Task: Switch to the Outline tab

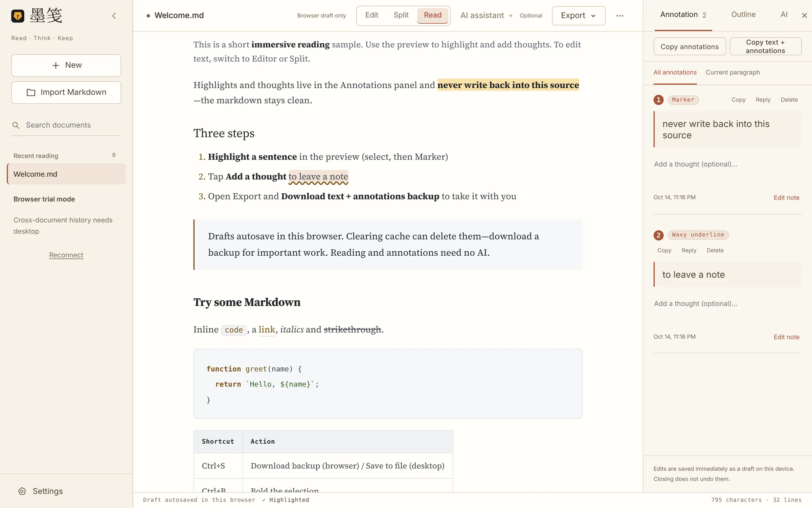Action: [x=743, y=15]
